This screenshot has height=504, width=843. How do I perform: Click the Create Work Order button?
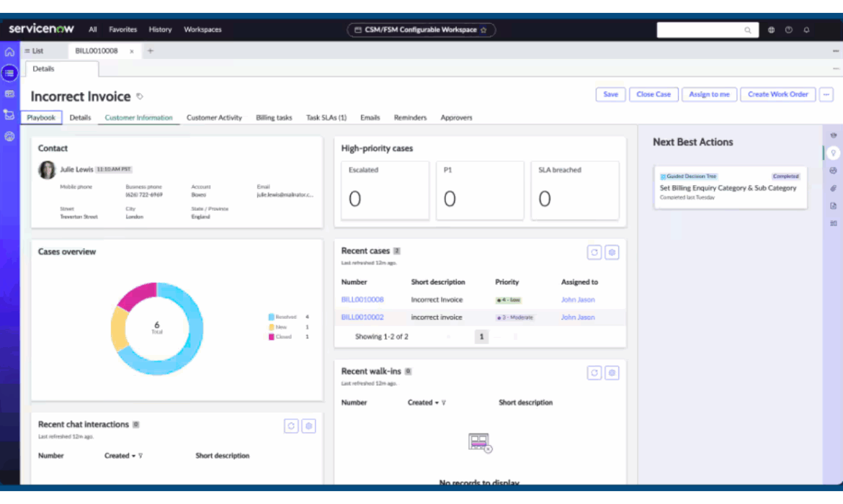pyautogui.click(x=777, y=94)
